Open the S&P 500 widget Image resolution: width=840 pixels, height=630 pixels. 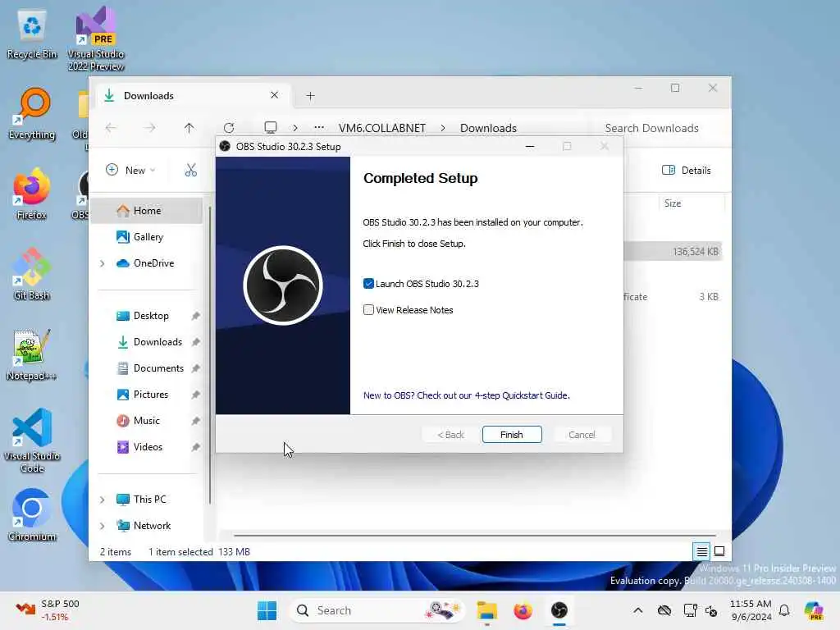[x=48, y=610]
